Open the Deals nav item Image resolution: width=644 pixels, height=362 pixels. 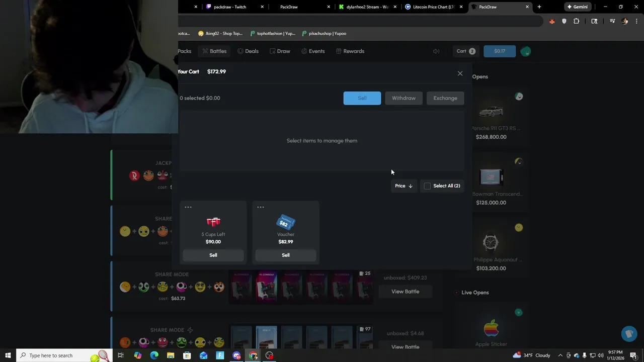pos(248,51)
